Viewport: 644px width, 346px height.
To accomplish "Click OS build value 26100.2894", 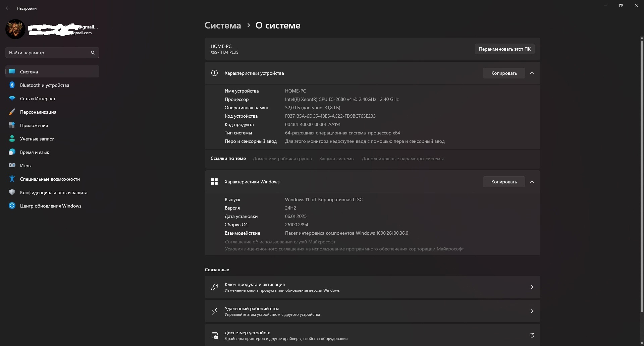I will pyautogui.click(x=297, y=225).
